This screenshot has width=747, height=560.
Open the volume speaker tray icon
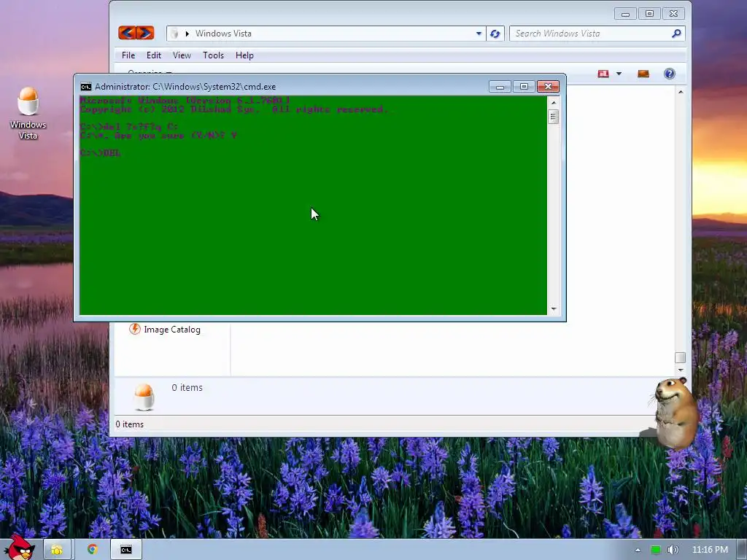pyautogui.click(x=673, y=550)
